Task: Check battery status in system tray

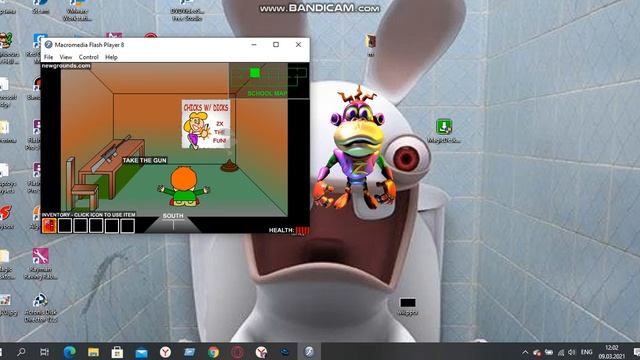Action: pyautogui.click(x=549, y=352)
